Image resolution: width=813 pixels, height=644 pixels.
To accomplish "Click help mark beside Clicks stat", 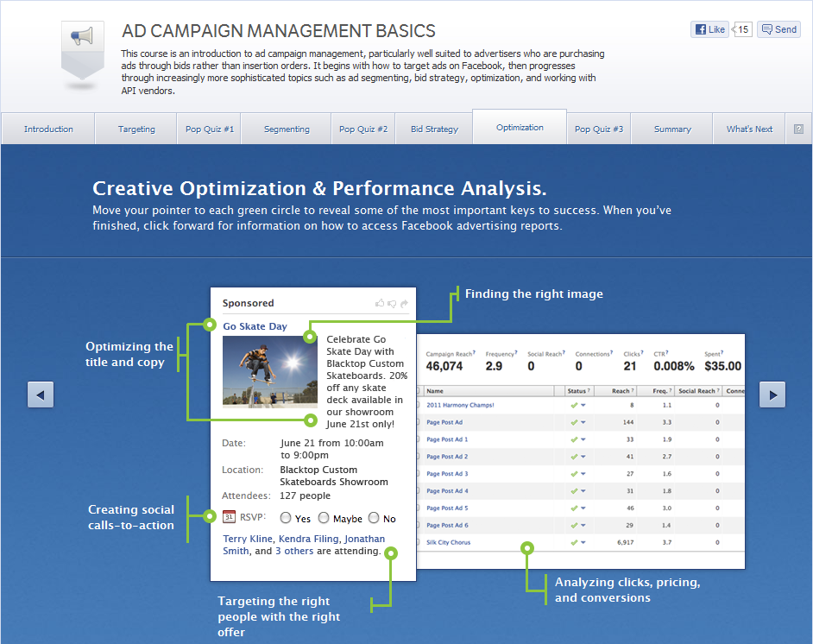I will 642,352.
